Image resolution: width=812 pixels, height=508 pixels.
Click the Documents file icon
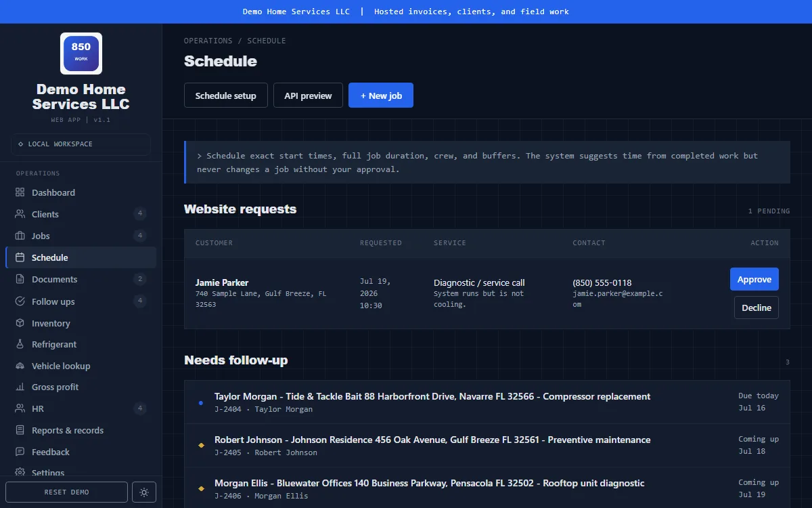tap(20, 279)
